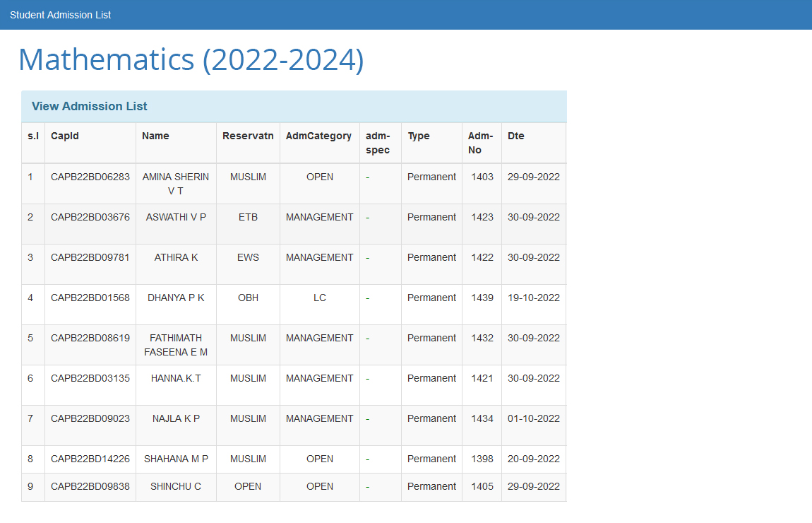Click the EWS reservation cell for ATHIRA K
The image size is (812, 523).
[x=248, y=257]
